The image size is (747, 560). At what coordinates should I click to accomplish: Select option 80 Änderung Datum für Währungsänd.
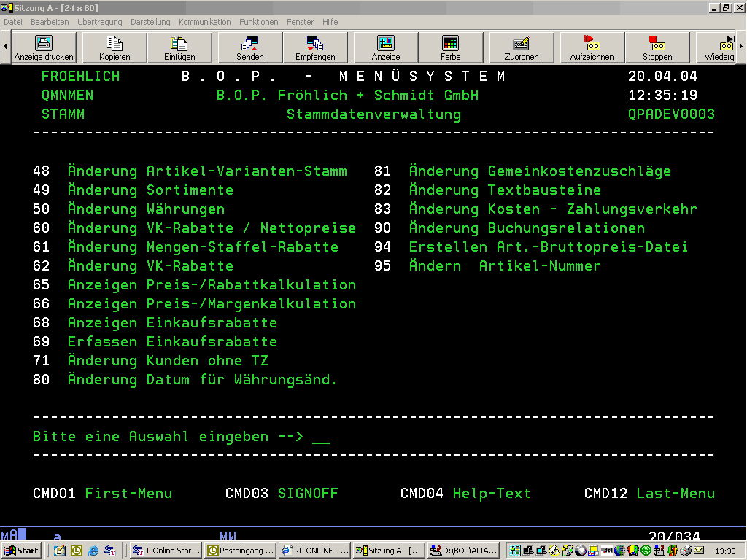pos(185,380)
